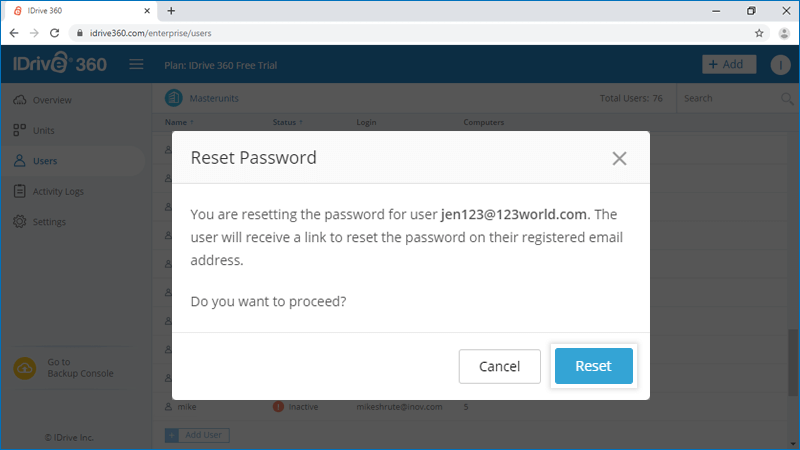Reload the page in browser
800x450 pixels.
click(x=55, y=33)
